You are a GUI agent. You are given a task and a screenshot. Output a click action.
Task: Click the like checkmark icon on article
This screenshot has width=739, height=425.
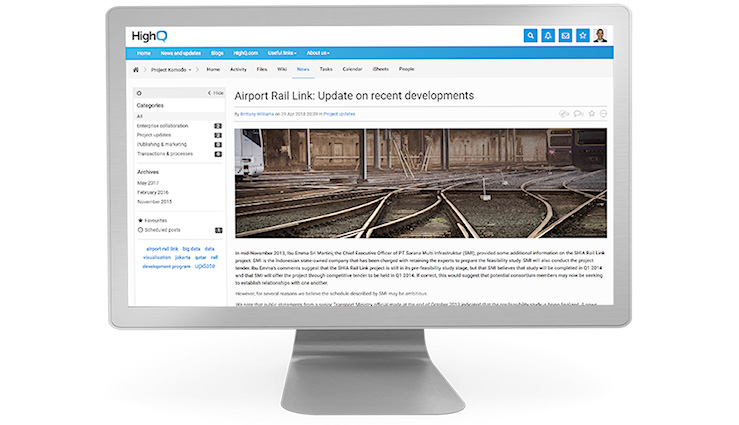564,114
